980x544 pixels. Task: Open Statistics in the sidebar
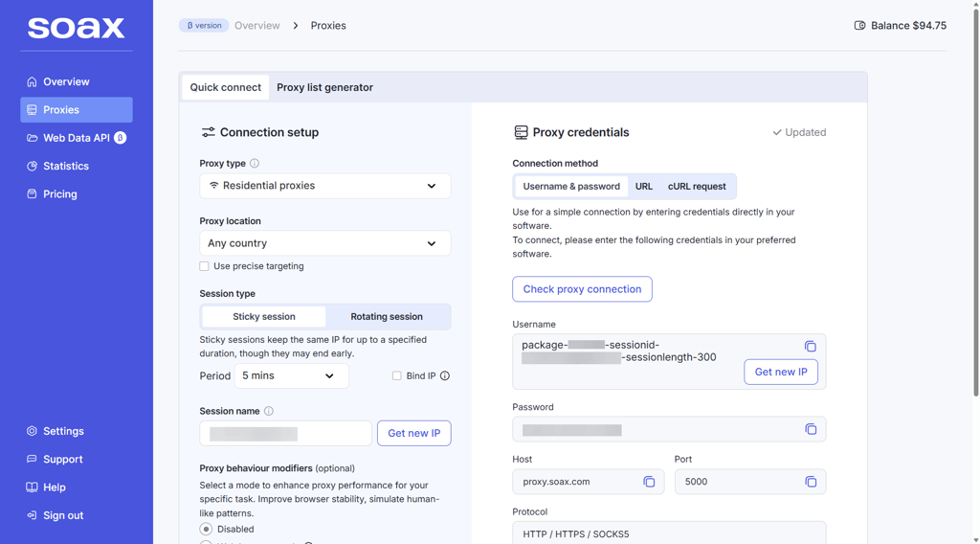(77, 167)
